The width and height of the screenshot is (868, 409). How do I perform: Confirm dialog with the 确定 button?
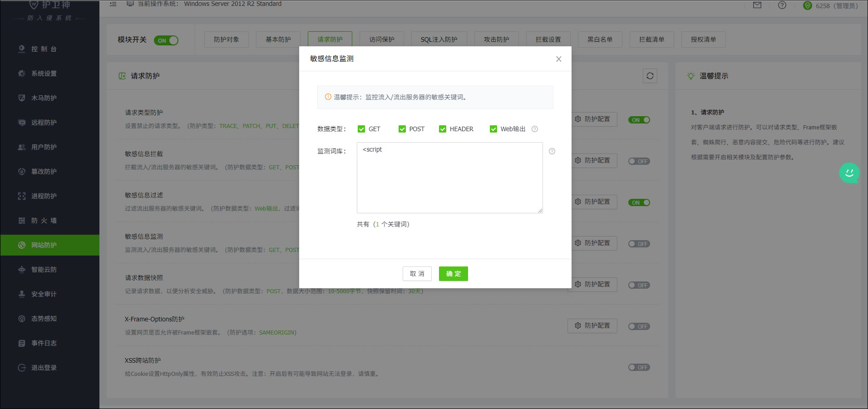453,274
